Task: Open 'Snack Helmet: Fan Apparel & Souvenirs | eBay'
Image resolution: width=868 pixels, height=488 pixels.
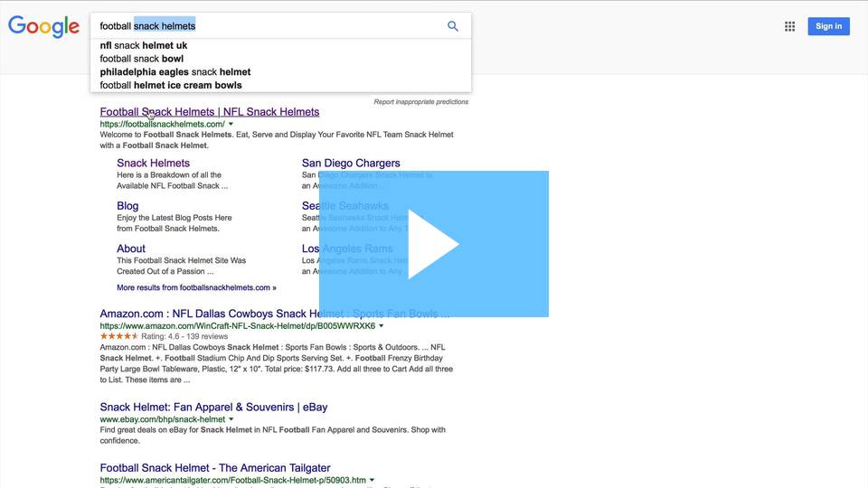Action: tap(213, 408)
